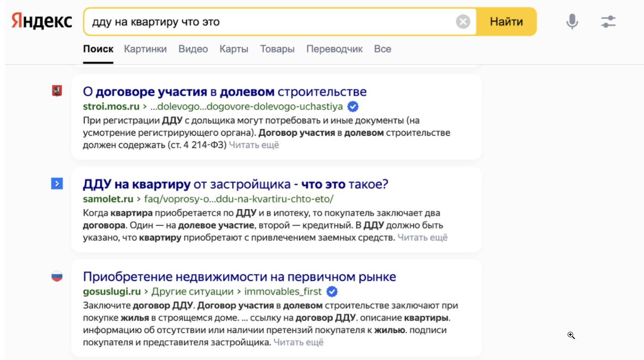Click the magnifier zoom icon
Screen dimensions: 644x360
(571, 335)
